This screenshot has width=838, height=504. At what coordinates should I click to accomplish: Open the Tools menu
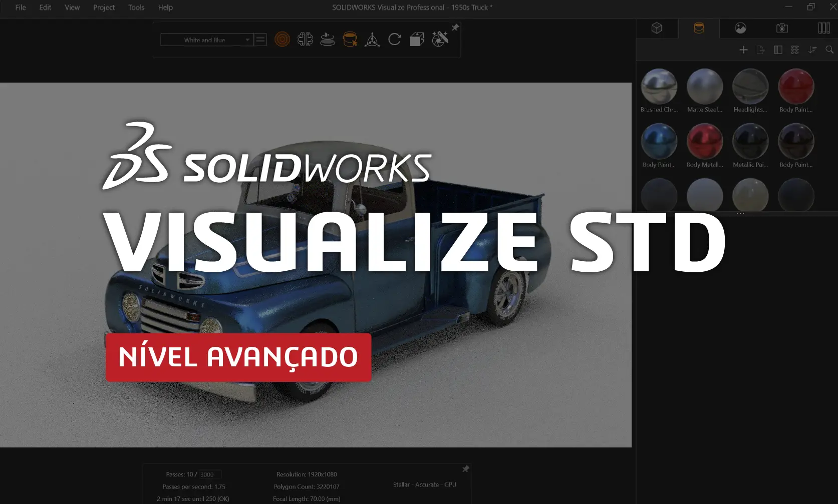(136, 8)
